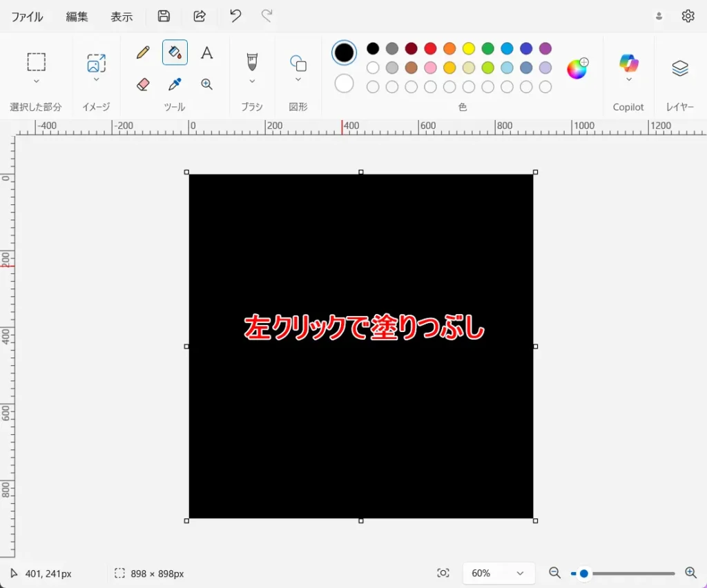This screenshot has height=588, width=707.
Task: Open the 編集 menu
Action: 77,17
